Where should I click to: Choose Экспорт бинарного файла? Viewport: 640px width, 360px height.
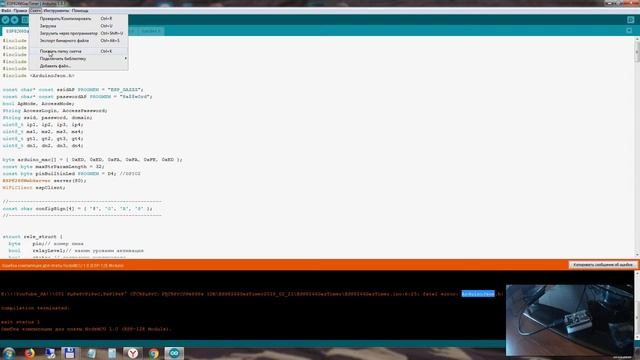tap(78, 40)
